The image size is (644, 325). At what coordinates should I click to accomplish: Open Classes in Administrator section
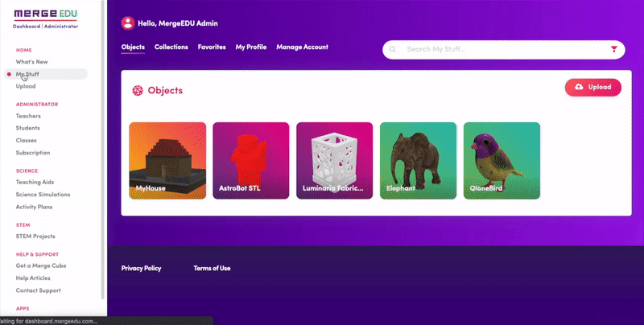pos(26,140)
